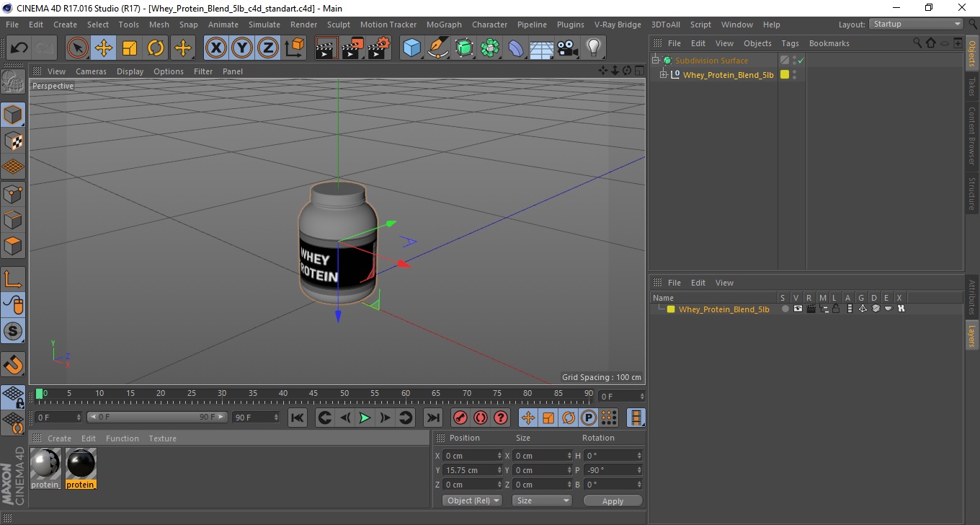Add a Subdivision Surface generator
The image size is (980, 525).
tap(464, 48)
